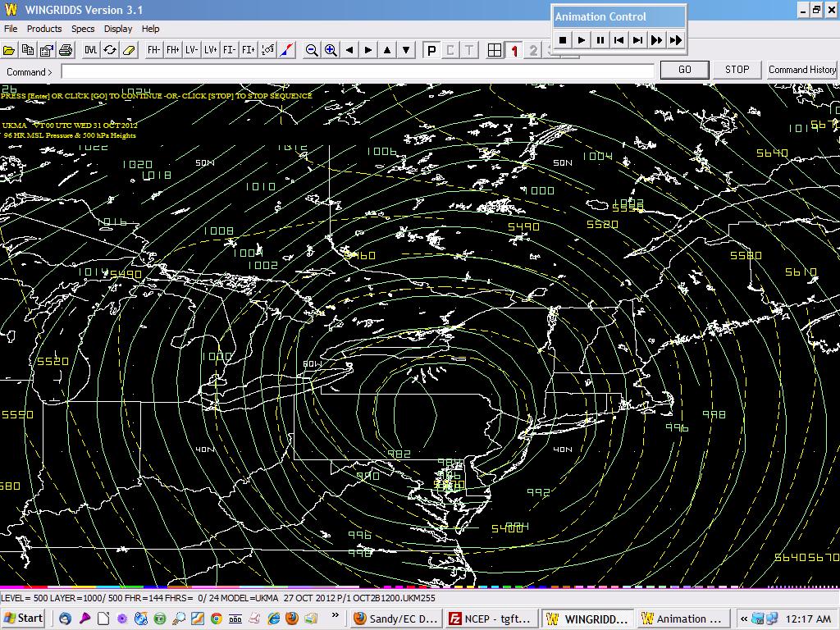This screenshot has height=630, width=840.
Task: Launch Firefox from quick launch
Action: click(x=292, y=619)
